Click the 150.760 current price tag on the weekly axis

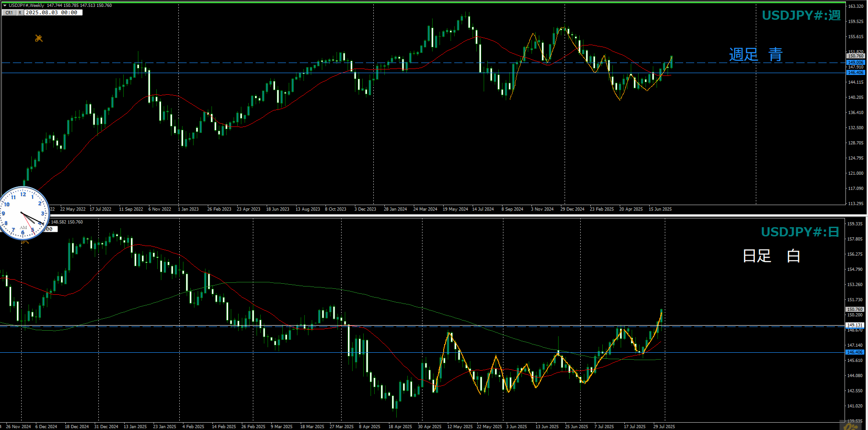(856, 56)
